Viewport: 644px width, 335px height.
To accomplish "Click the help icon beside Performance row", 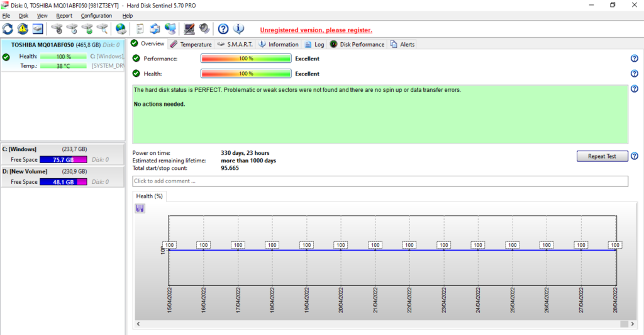I will (635, 59).
